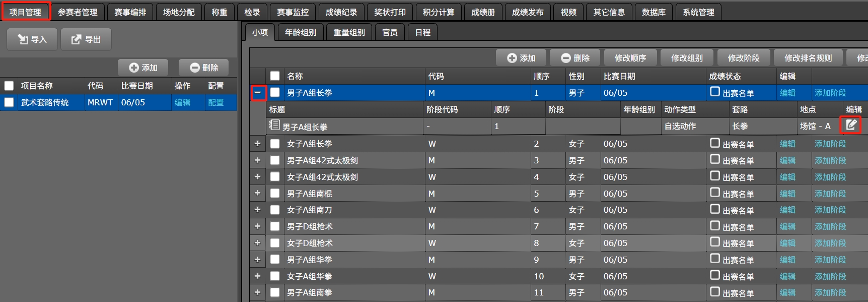The image size is (868, 302).
Task: Click the 修改排名规则 button
Action: pos(808,58)
